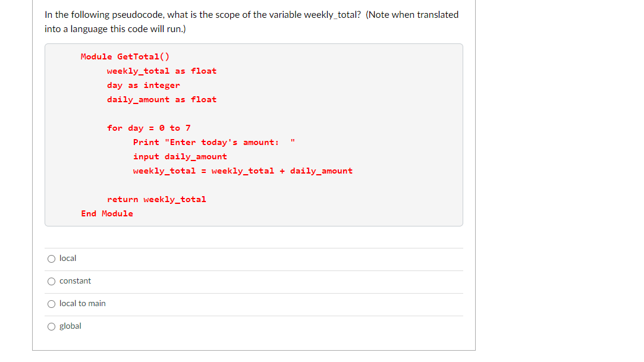Click the global answer label text
This screenshot has height=362, width=644.
[x=71, y=326]
